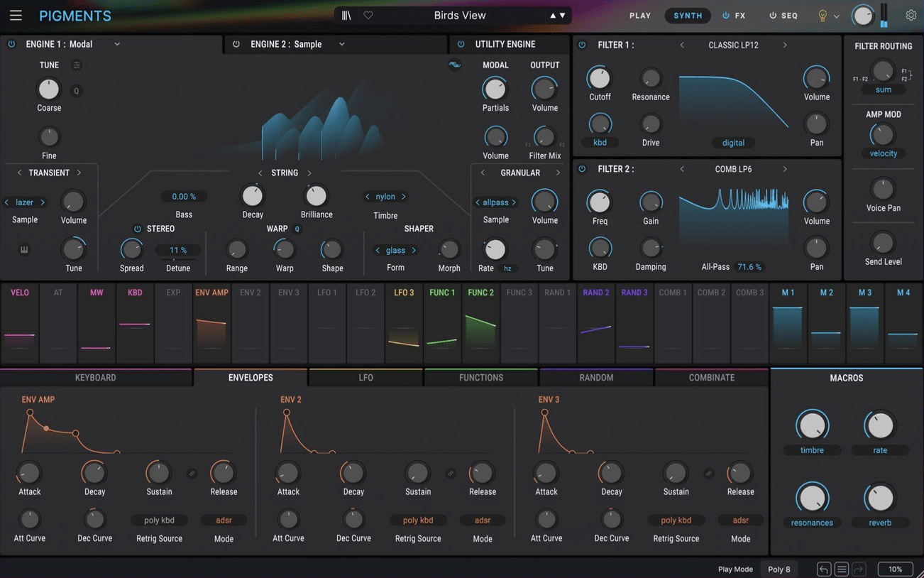924x578 pixels.
Task: Click the PLAY view button
Action: (x=640, y=15)
